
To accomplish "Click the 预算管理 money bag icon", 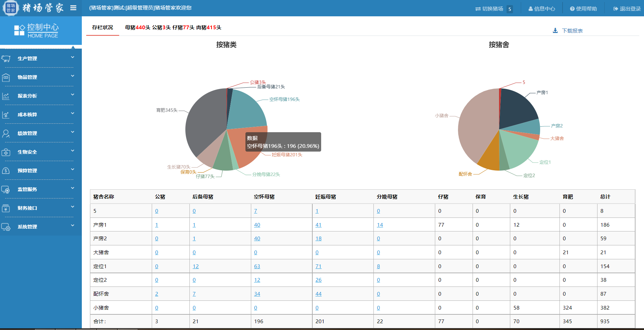I will point(6,171).
